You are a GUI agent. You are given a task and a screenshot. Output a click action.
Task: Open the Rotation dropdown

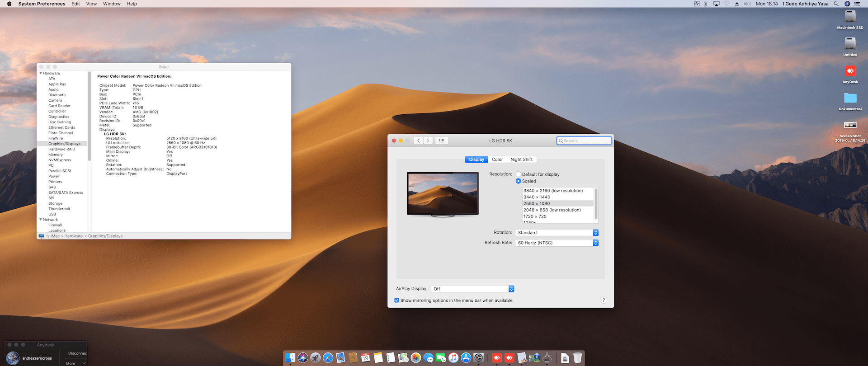557,233
